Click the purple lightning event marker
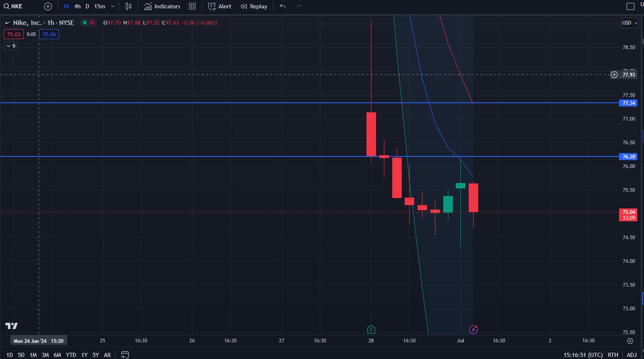Screen dimensions: 644x359 coord(473,329)
